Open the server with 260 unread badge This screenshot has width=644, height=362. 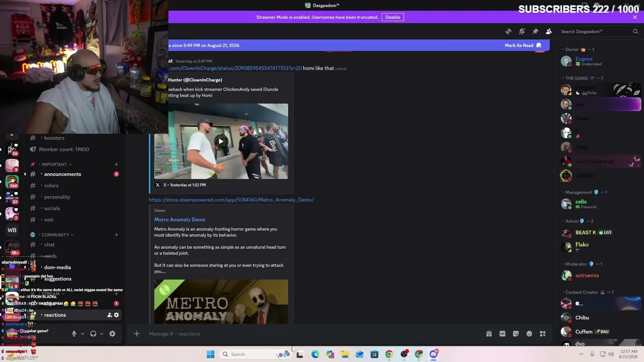pos(12,182)
